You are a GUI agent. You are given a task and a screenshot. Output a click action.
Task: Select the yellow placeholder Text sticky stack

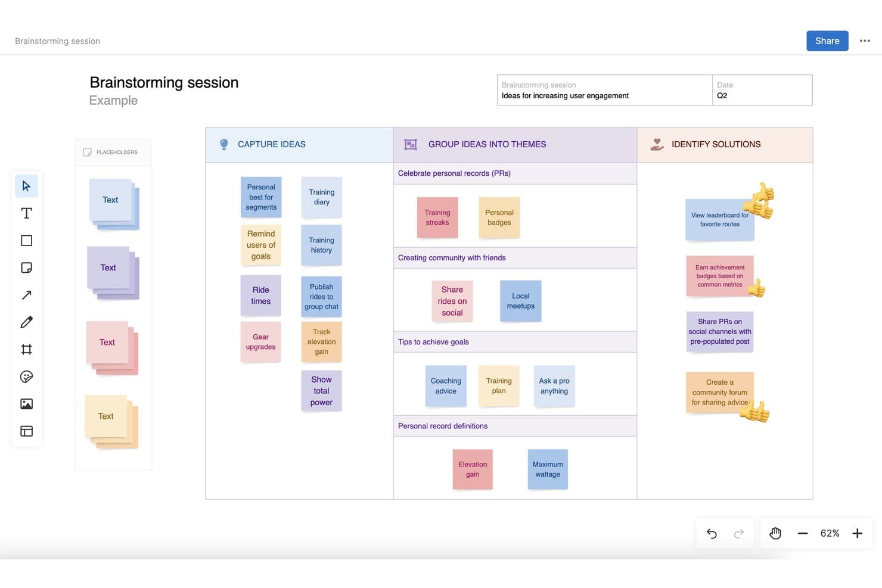111,422
